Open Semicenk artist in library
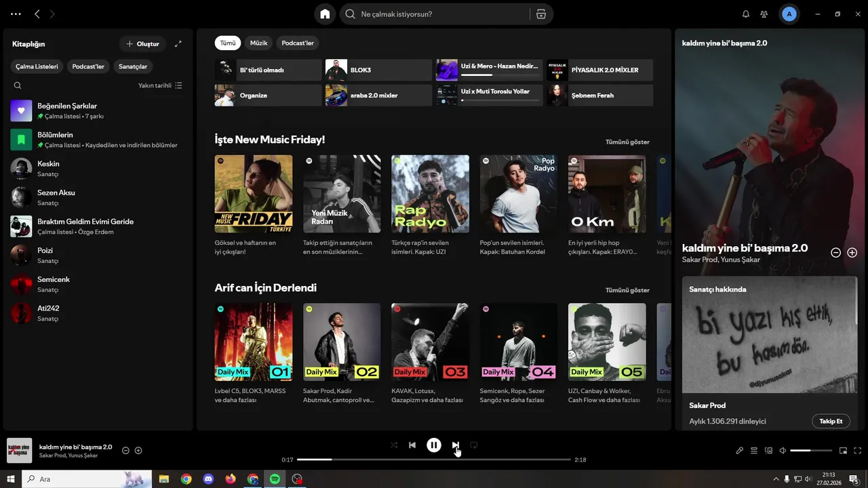 tap(98, 284)
